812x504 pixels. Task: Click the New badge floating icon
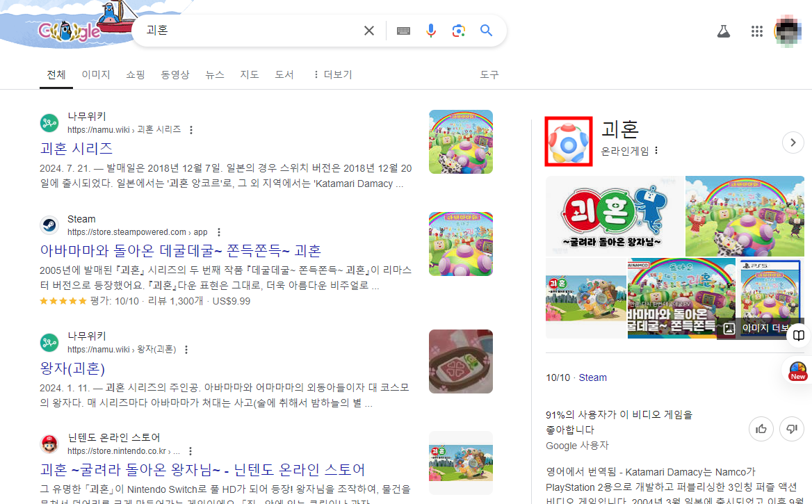tap(797, 371)
